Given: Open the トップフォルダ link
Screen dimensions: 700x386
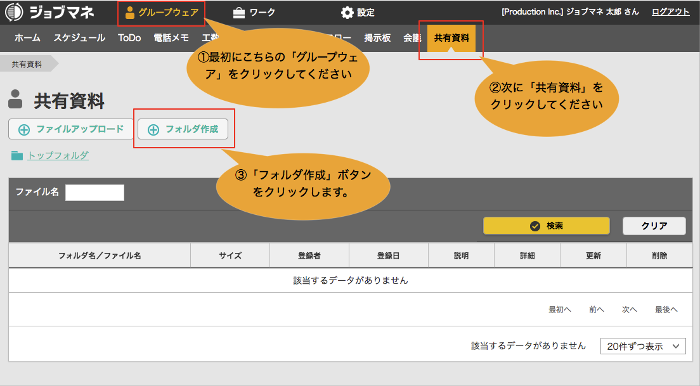Looking at the screenshot, I should pos(58,155).
